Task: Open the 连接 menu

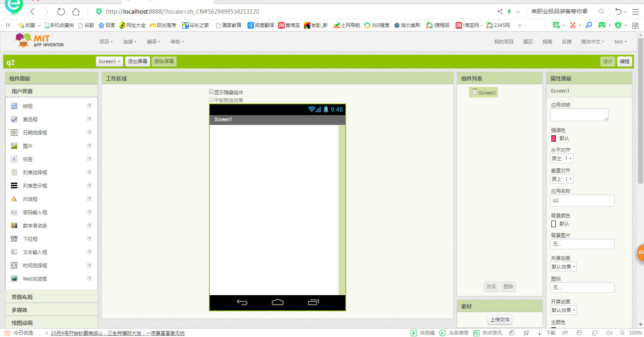Action: point(130,42)
